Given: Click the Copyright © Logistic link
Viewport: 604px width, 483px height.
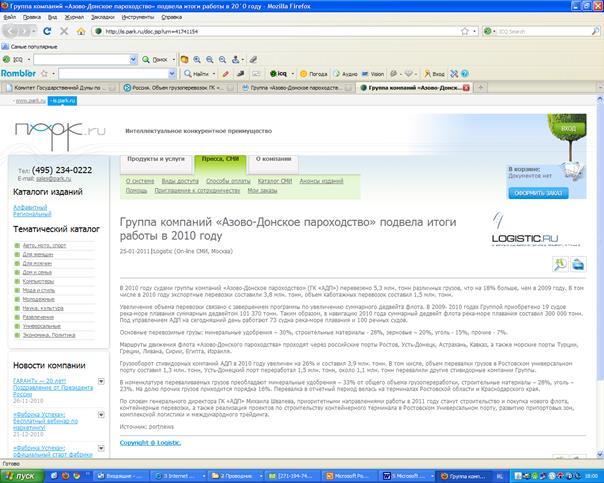Looking at the screenshot, I should (x=150, y=443).
